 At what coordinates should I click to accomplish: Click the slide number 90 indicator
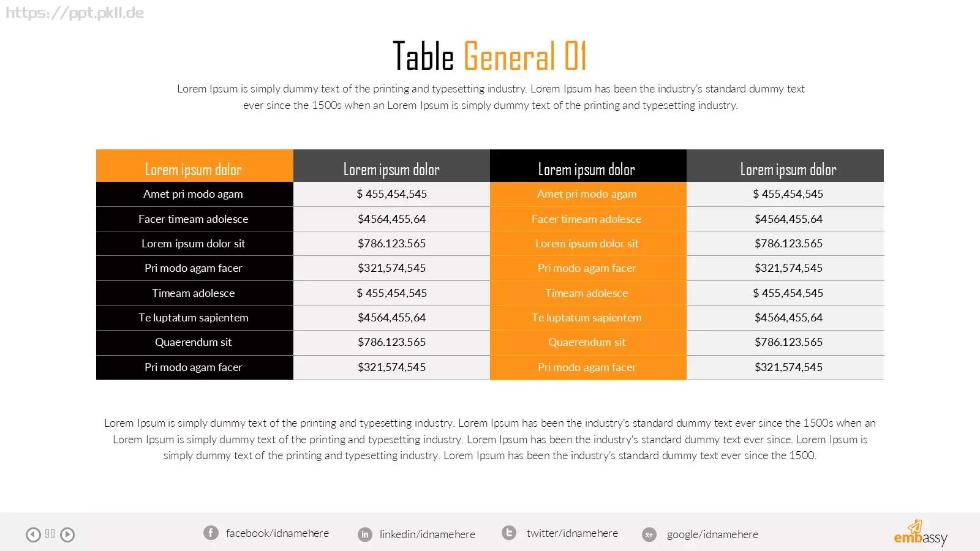[50, 534]
